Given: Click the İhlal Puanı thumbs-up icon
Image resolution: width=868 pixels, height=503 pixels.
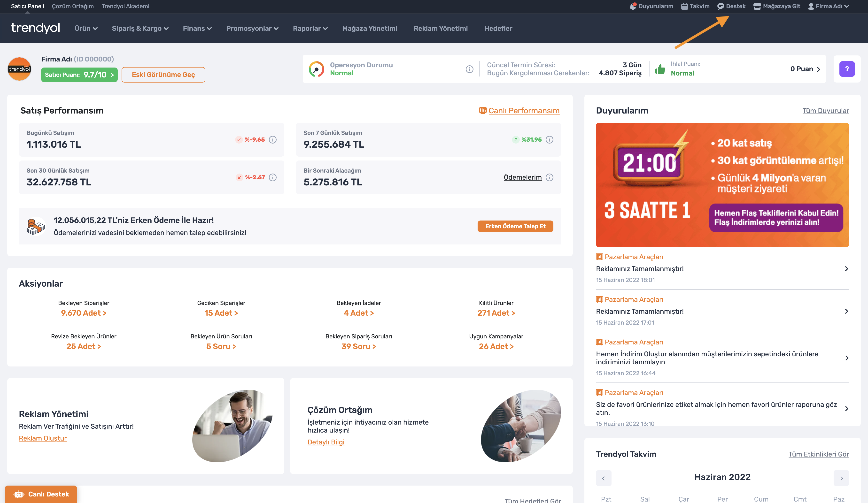Looking at the screenshot, I should click(660, 69).
